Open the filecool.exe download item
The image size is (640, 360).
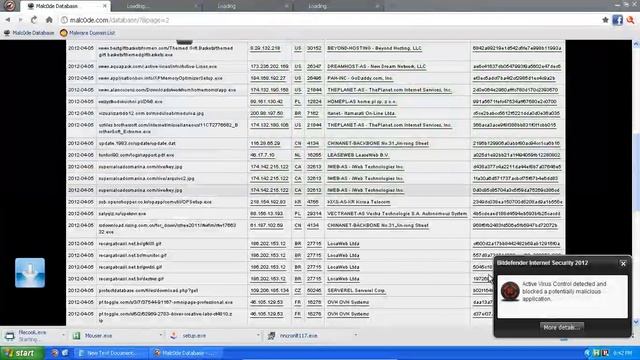31,336
